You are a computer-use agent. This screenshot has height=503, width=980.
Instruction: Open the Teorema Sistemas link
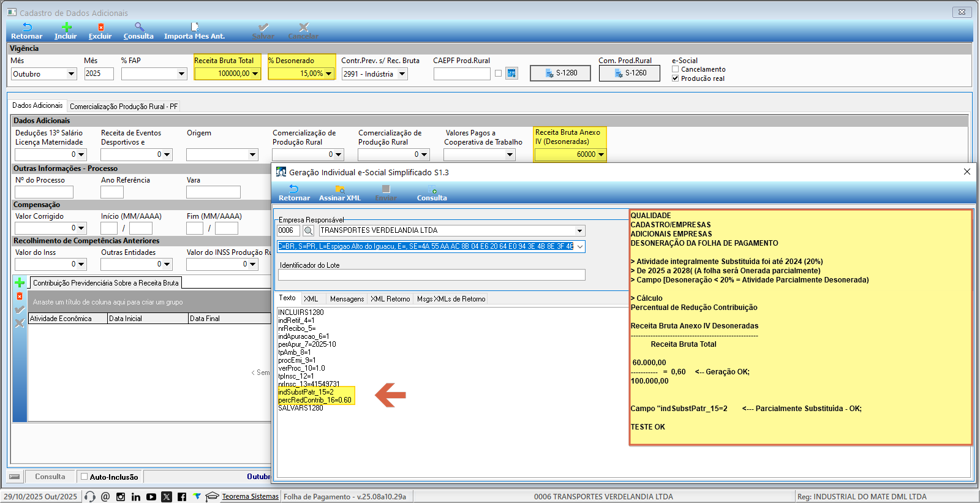pos(250,496)
